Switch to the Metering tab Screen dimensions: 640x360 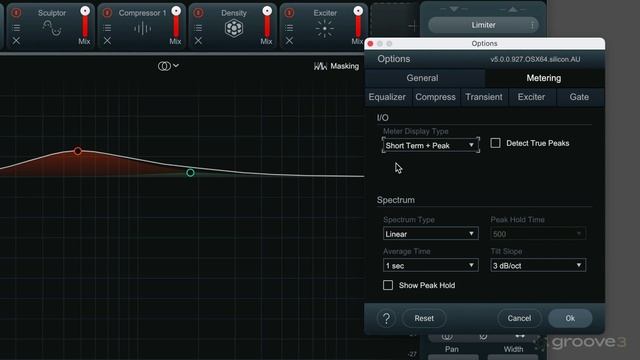click(544, 78)
